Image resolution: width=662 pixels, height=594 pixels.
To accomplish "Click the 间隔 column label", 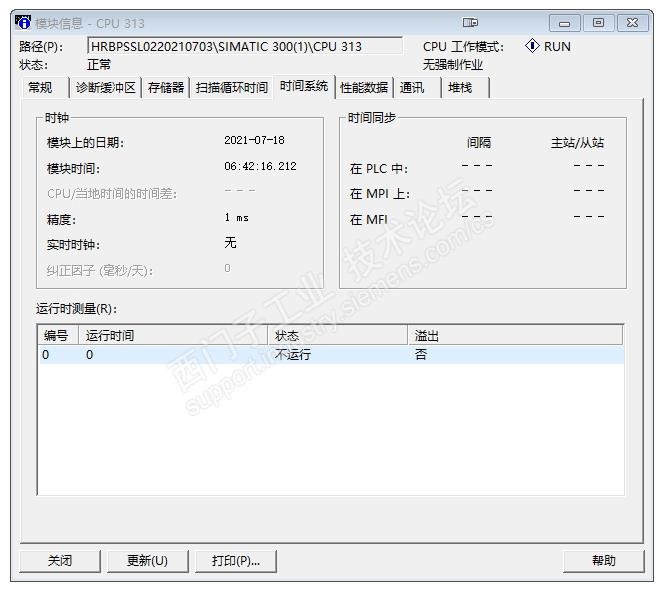I will click(x=479, y=143).
